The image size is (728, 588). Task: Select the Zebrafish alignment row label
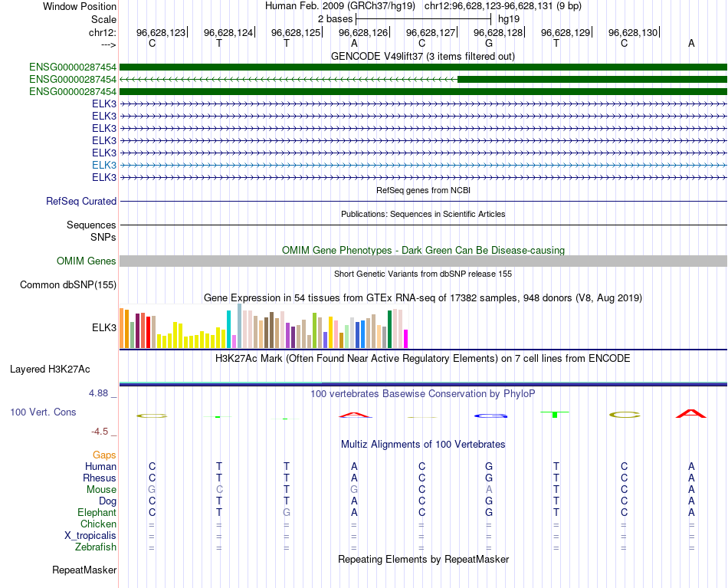click(x=96, y=547)
